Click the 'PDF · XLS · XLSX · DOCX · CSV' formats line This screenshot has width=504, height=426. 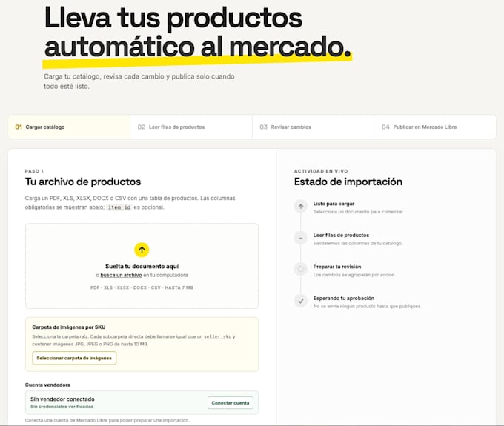pos(142,287)
